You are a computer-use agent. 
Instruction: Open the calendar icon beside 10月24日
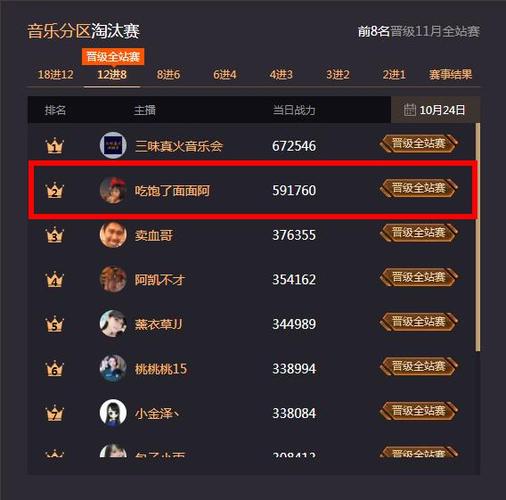410,110
